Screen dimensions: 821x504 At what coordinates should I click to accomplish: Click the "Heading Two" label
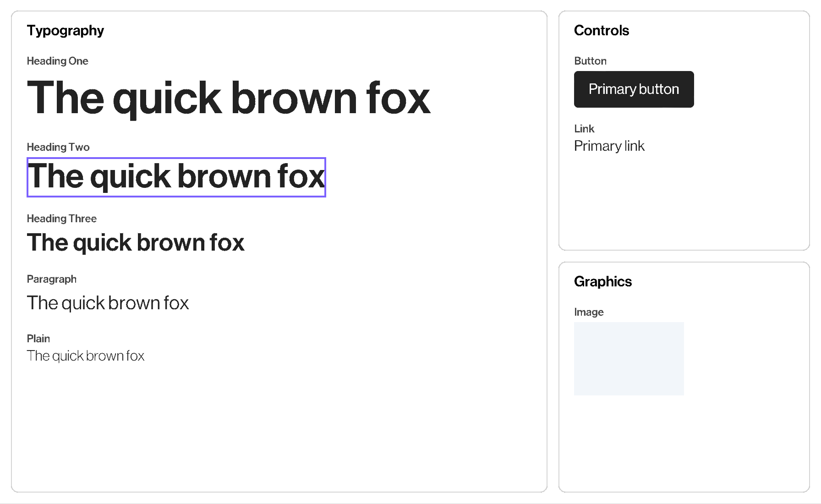coord(58,147)
